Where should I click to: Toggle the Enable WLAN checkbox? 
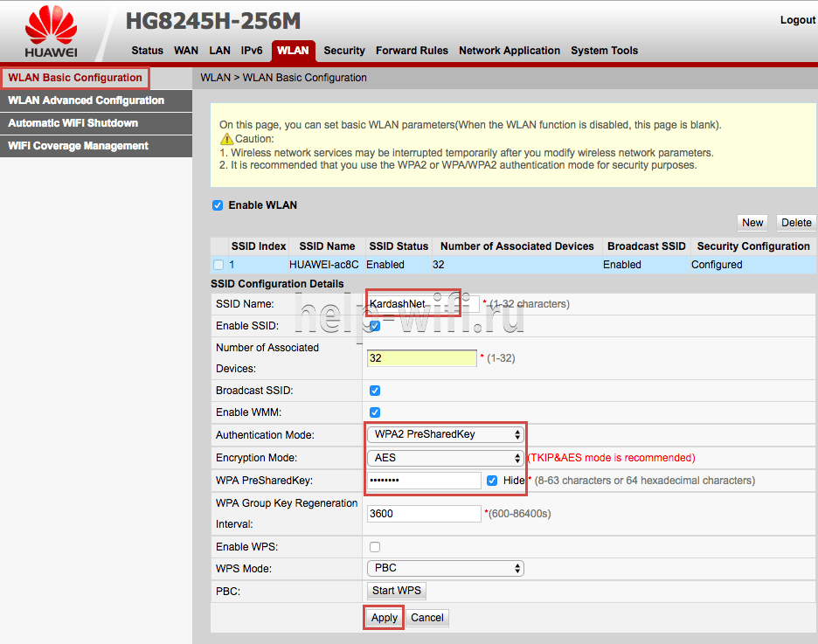pyautogui.click(x=218, y=205)
